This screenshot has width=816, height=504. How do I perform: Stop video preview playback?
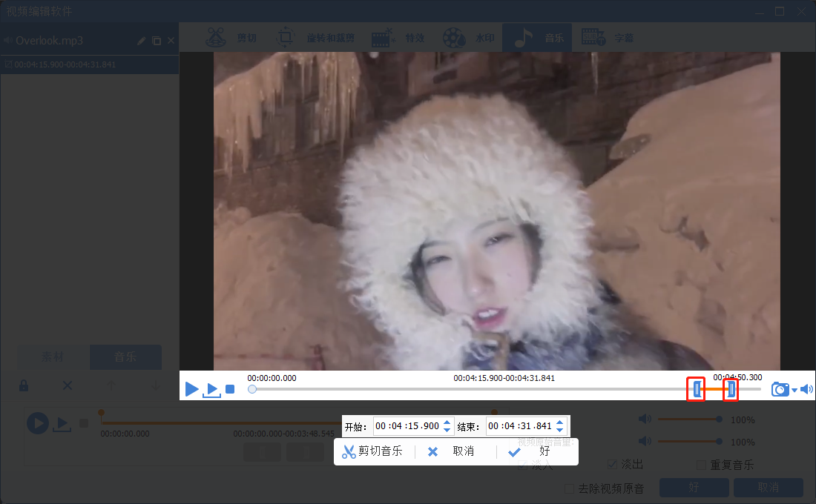[x=230, y=389]
